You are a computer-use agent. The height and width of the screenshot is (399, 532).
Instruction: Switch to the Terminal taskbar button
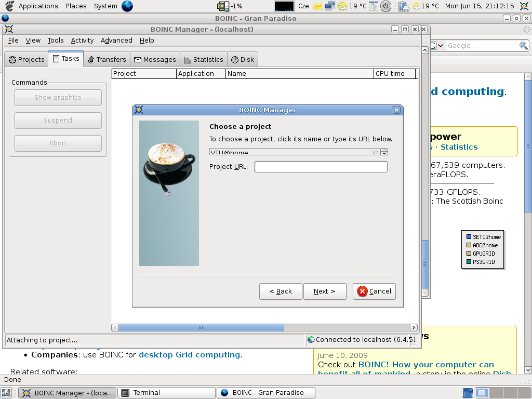(167, 393)
